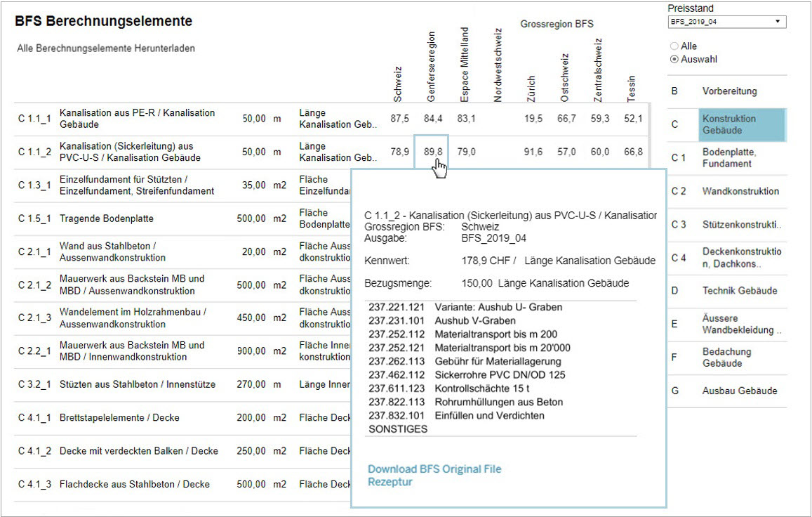Select row C 1.1_1 Kanalisation aus PE-R
This screenshot has width=812, height=517.
click(331, 119)
